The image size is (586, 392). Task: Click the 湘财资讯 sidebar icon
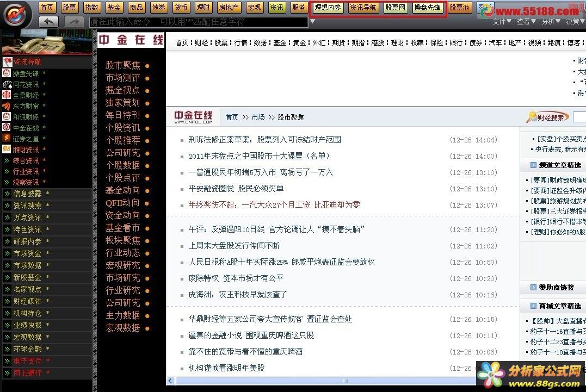pyautogui.click(x=7, y=149)
